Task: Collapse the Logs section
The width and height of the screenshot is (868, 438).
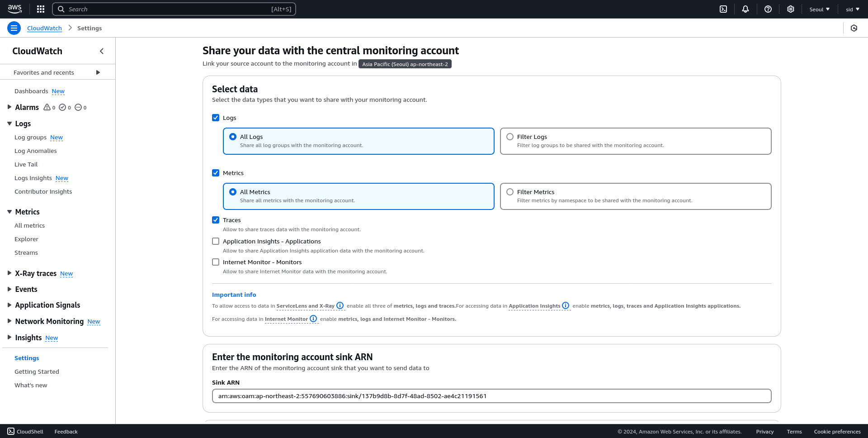Action: (x=9, y=124)
